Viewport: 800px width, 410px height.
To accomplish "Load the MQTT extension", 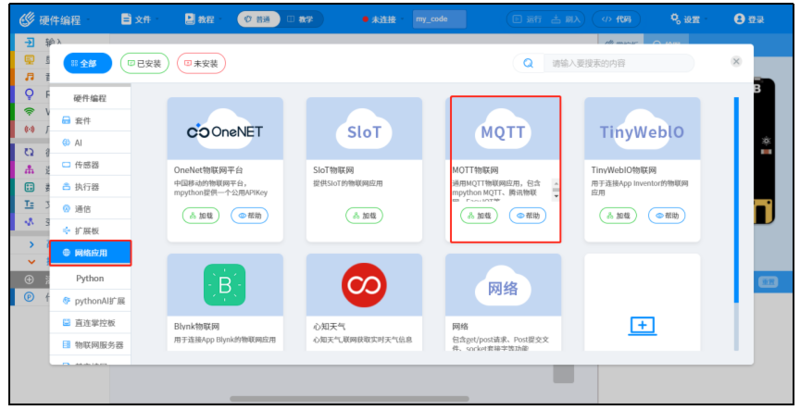I will pyautogui.click(x=479, y=216).
